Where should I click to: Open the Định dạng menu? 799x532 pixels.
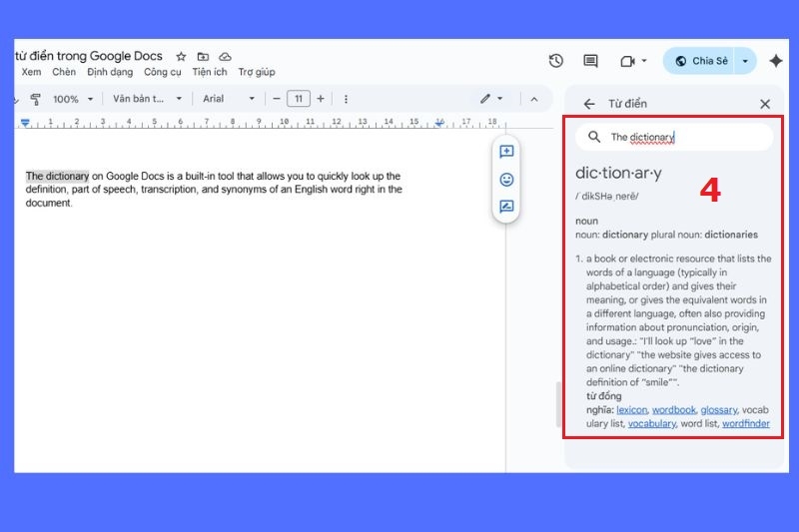coord(110,72)
